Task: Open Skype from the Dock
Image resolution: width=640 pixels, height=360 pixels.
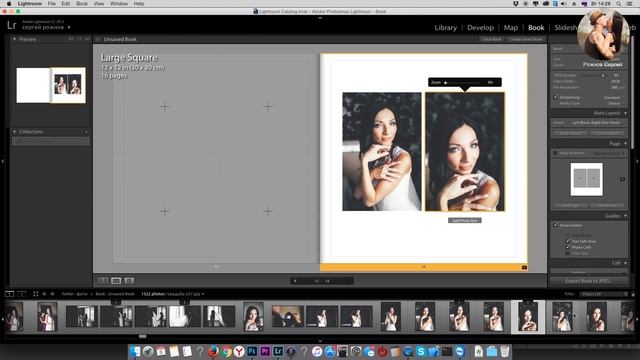Action: (421, 351)
